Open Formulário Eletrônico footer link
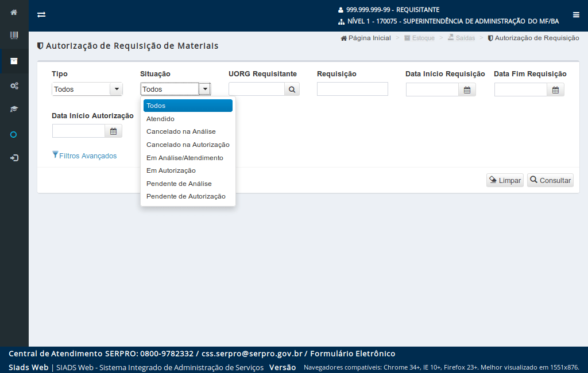 coord(353,353)
